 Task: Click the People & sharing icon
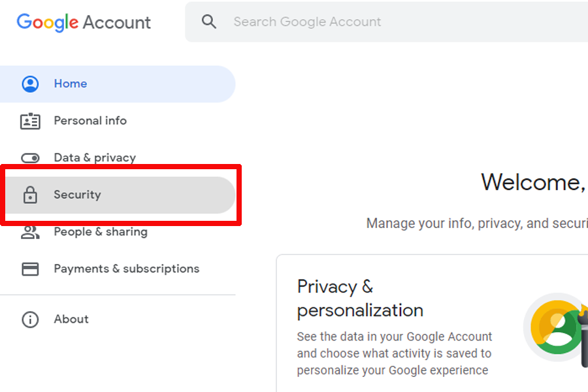click(x=30, y=232)
